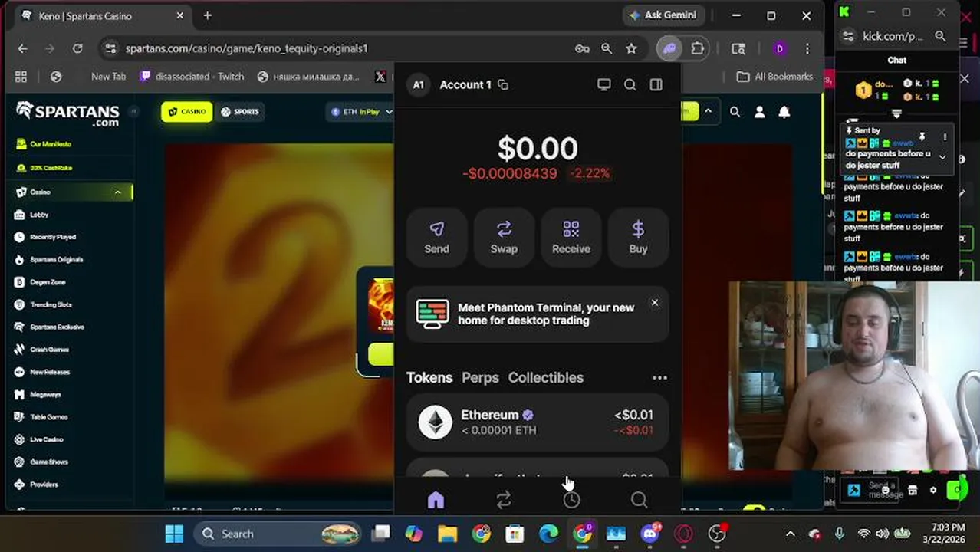Screen dimensions: 980x552
Task: Switch to the Tokens tab
Action: pos(429,377)
